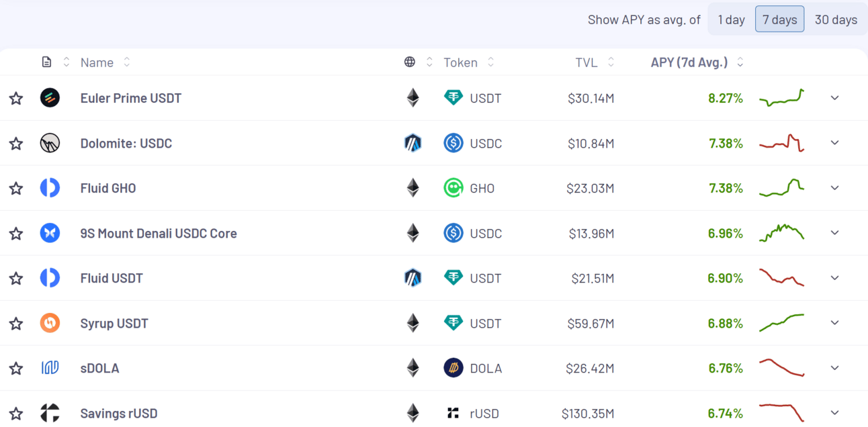Viewport: 868px width, 427px height.
Task: Click the protocol document icon column header
Action: point(46,62)
